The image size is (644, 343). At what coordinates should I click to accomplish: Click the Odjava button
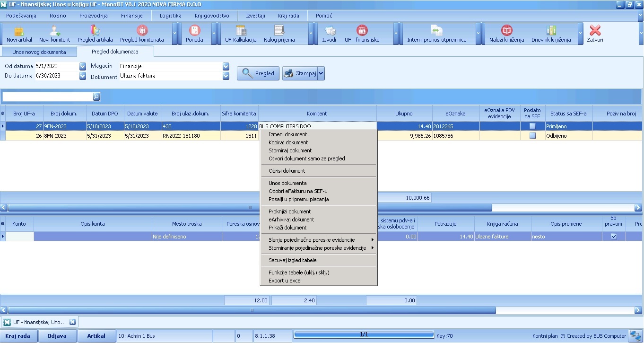tap(57, 336)
